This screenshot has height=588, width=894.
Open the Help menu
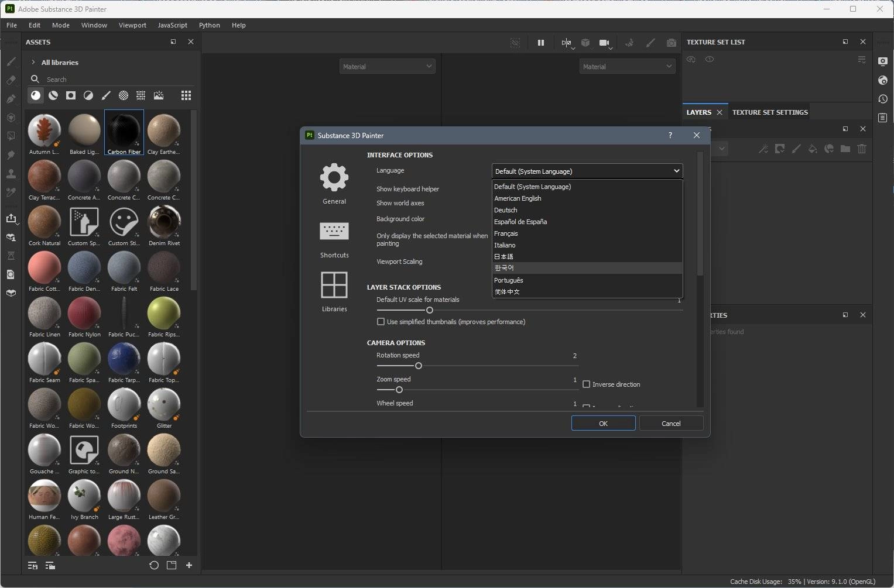[238, 25]
